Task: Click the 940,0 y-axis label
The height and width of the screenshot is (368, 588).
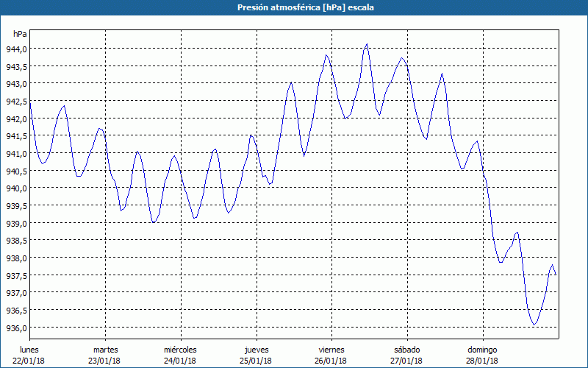Action: [x=17, y=188]
